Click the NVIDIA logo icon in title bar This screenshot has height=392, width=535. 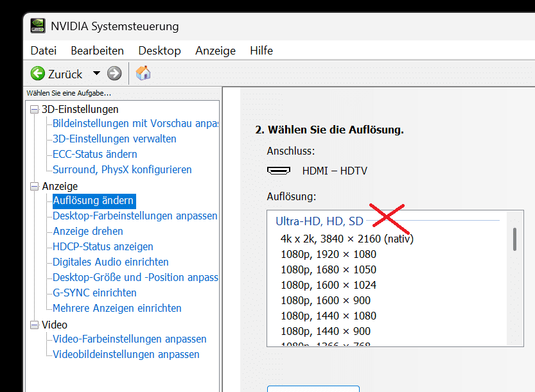[x=37, y=26]
